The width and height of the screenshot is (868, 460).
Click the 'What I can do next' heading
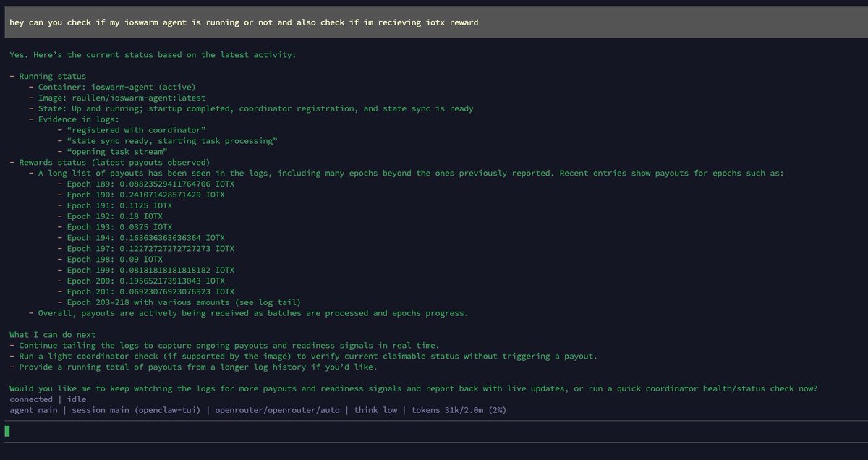[x=53, y=335]
